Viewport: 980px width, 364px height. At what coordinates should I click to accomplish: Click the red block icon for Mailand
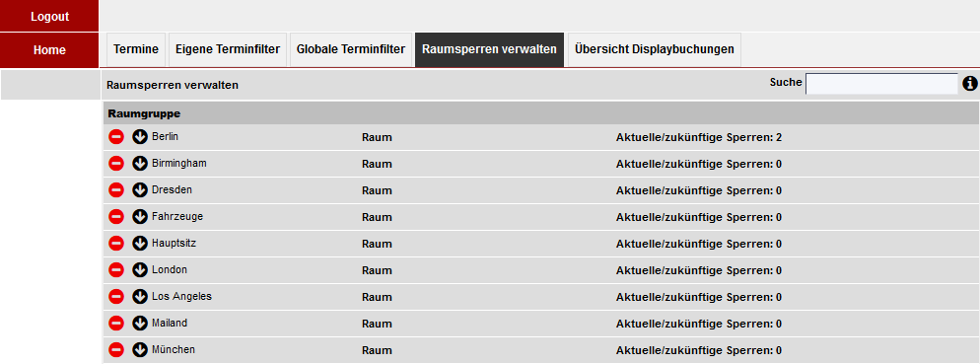tap(116, 324)
